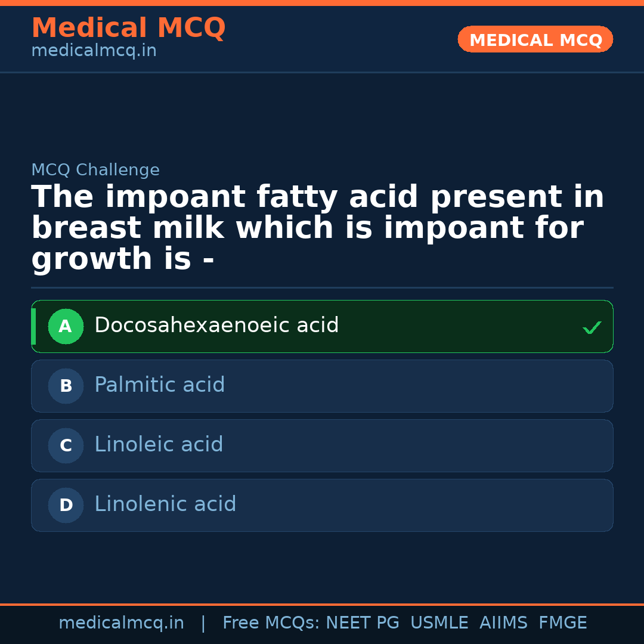Click the Free MCQs label in the footer
644x644 pixels.
point(271,623)
